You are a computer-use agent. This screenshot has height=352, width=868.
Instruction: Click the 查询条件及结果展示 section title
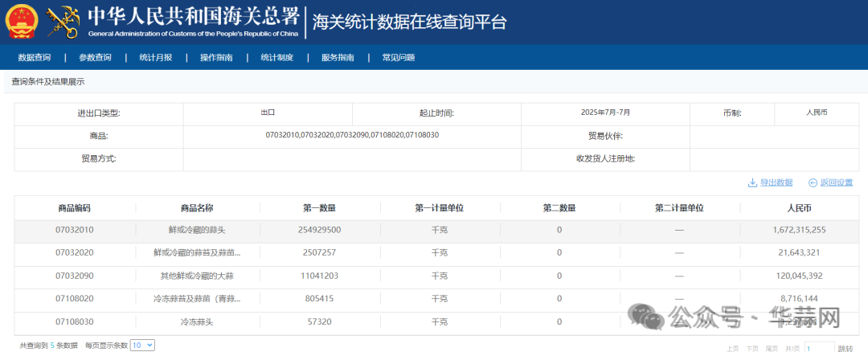48,82
